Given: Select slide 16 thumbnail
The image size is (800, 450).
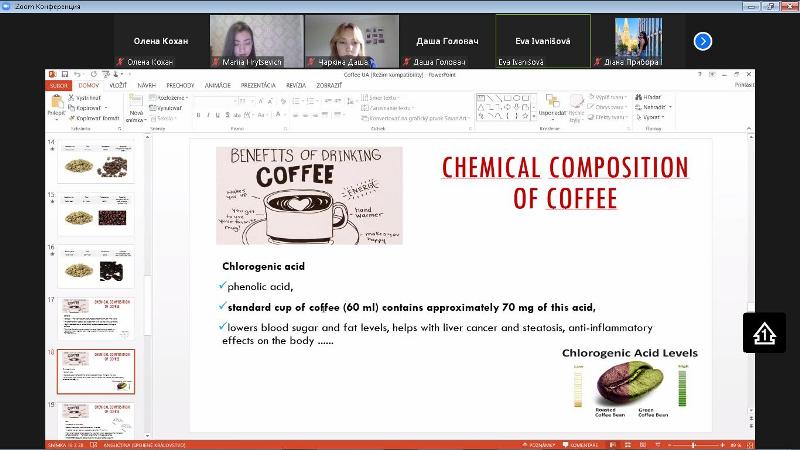Looking at the screenshot, I should coord(96,267).
